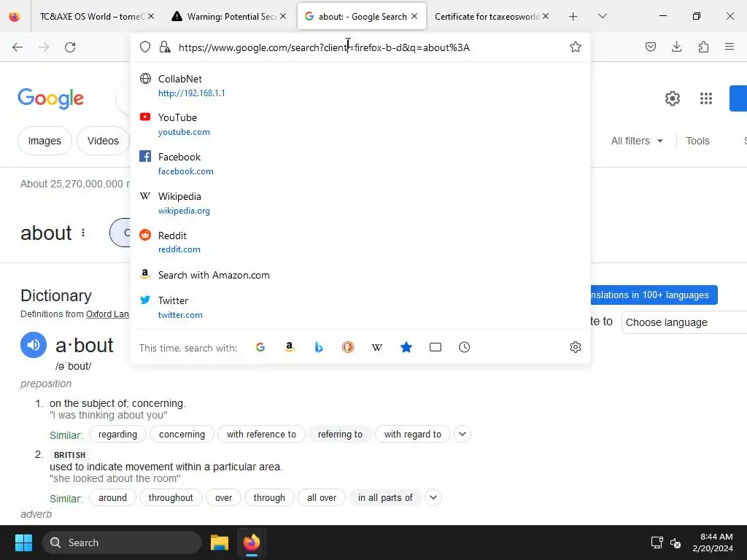Search this time with Amazon icon
This screenshot has width=747, height=560.
coord(290,347)
